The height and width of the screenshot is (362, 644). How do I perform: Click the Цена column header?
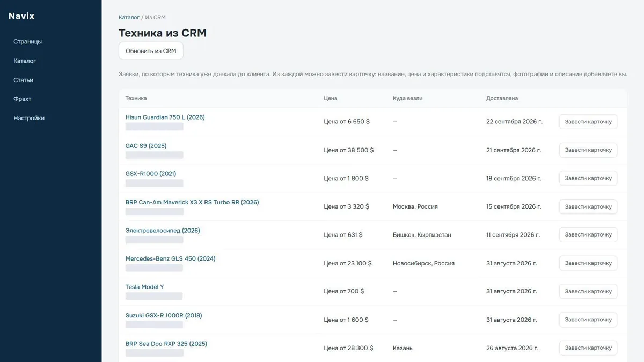coord(331,98)
